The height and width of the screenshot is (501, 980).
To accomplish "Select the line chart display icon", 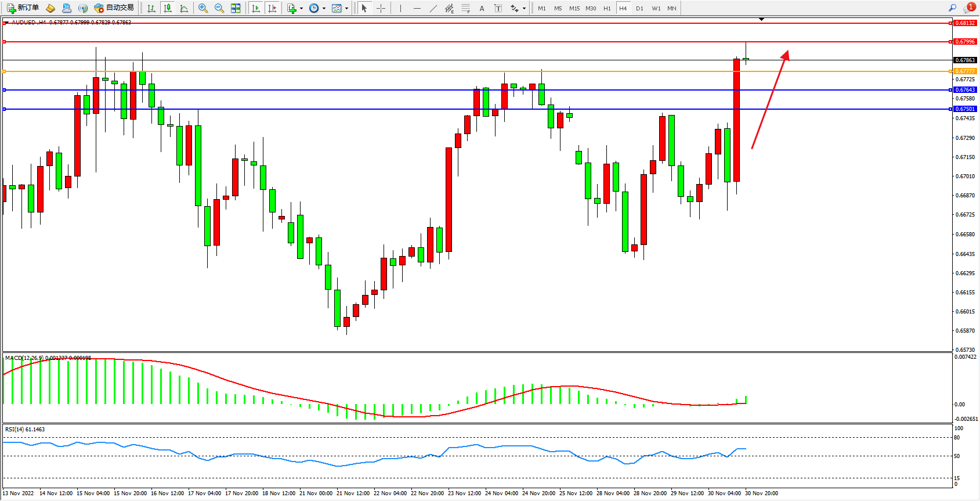I will point(184,8).
